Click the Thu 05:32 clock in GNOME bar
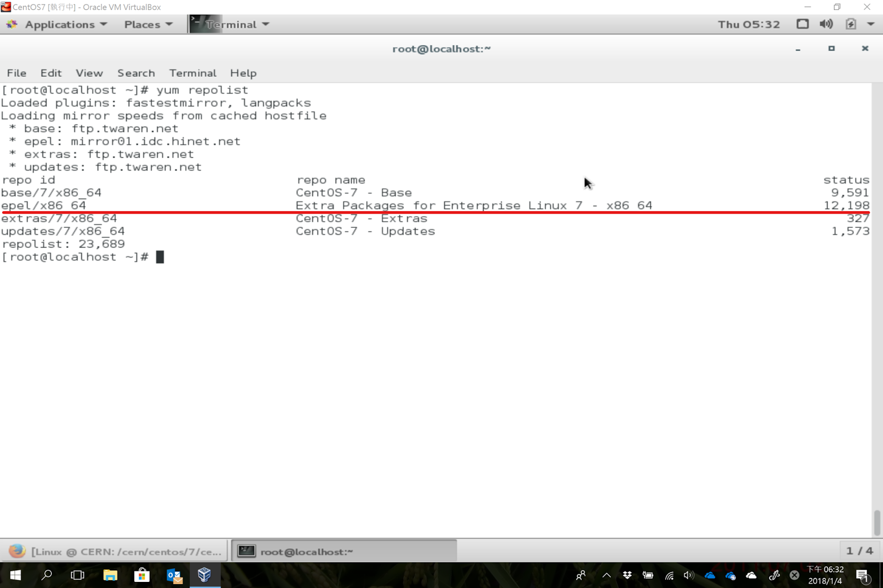This screenshot has width=883, height=588. [x=749, y=24]
